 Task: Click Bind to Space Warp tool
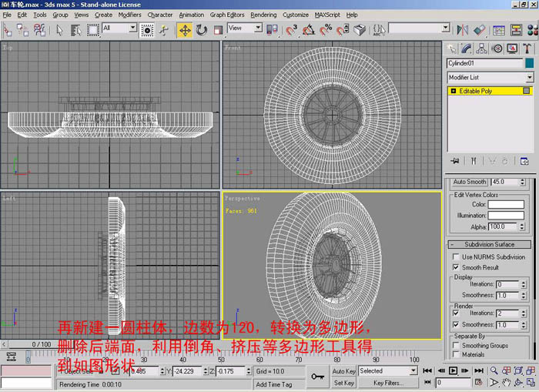[x=39, y=30]
